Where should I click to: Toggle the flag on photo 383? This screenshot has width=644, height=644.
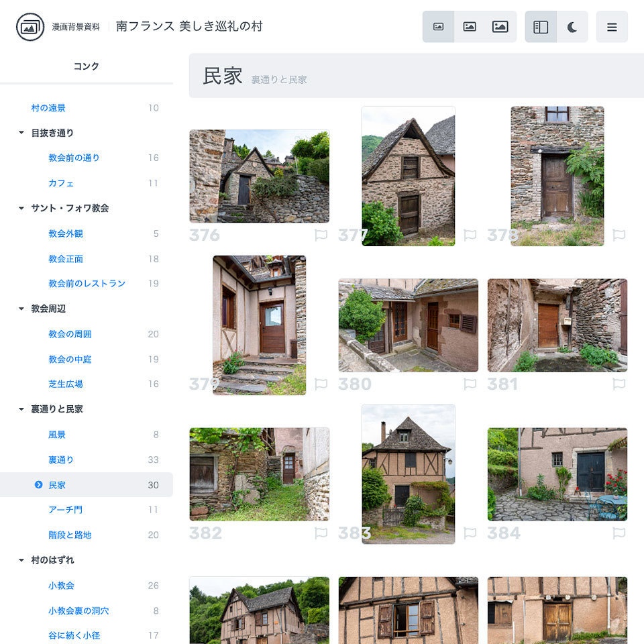click(x=471, y=533)
